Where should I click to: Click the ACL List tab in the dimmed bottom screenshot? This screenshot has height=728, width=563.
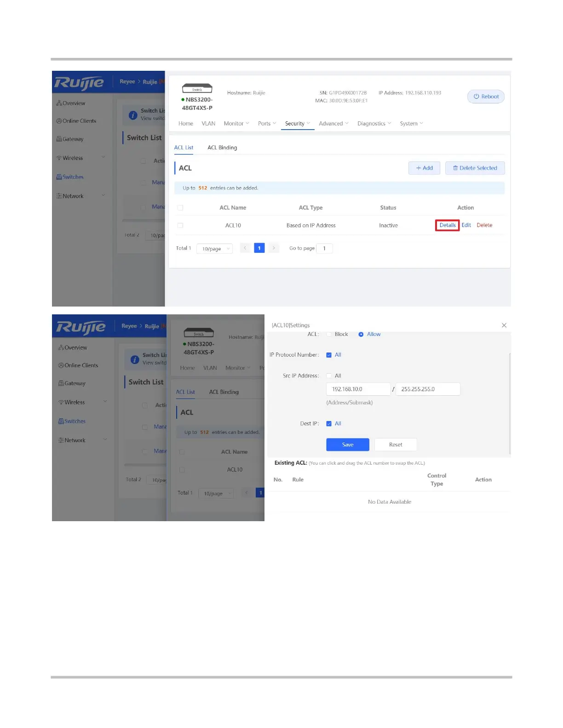(185, 392)
